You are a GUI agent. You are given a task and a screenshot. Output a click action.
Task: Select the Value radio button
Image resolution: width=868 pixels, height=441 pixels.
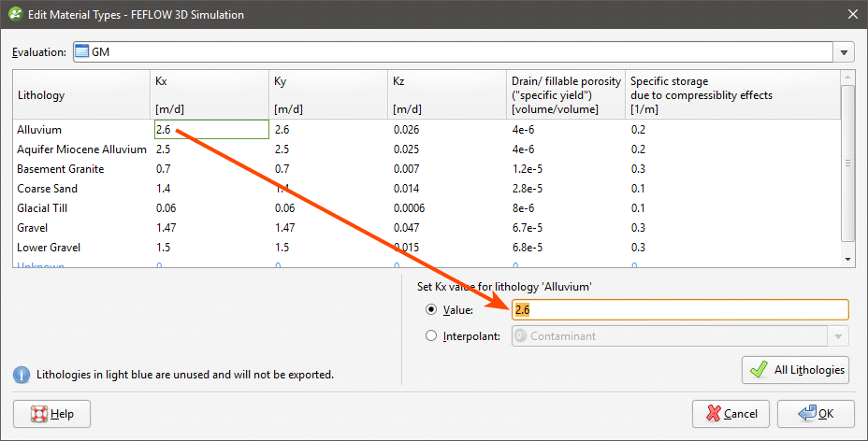tap(431, 310)
